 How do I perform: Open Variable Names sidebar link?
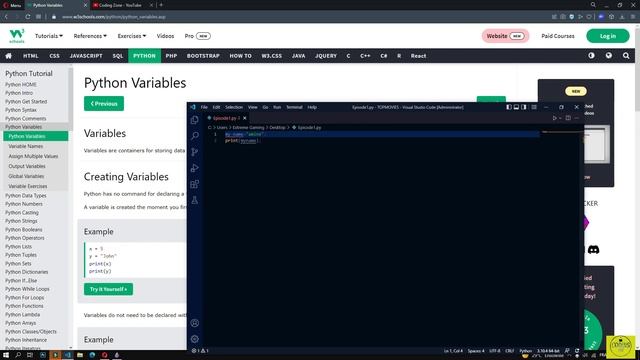25,146
